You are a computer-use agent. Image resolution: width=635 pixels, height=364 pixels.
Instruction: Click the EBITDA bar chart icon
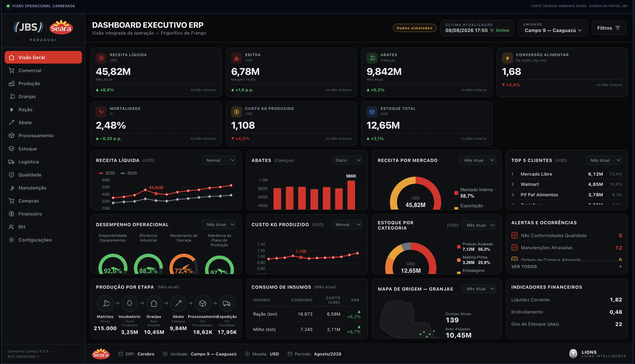pyautogui.click(x=236, y=58)
